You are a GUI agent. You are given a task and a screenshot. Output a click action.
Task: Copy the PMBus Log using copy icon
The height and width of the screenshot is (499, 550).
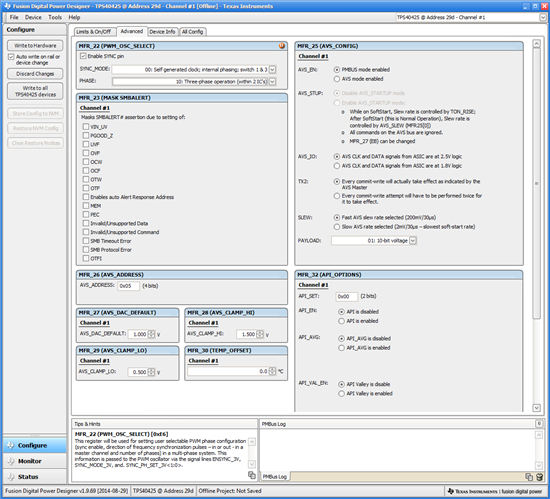click(x=529, y=477)
